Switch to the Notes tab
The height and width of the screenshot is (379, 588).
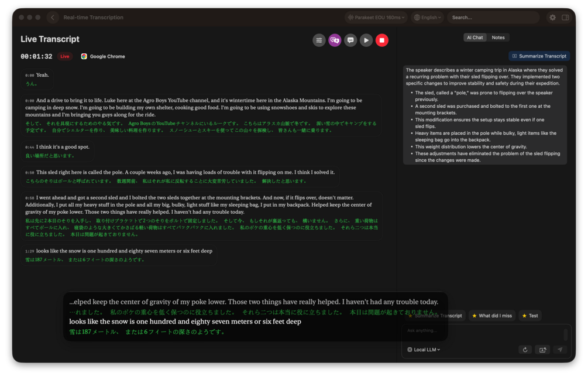pyautogui.click(x=498, y=37)
